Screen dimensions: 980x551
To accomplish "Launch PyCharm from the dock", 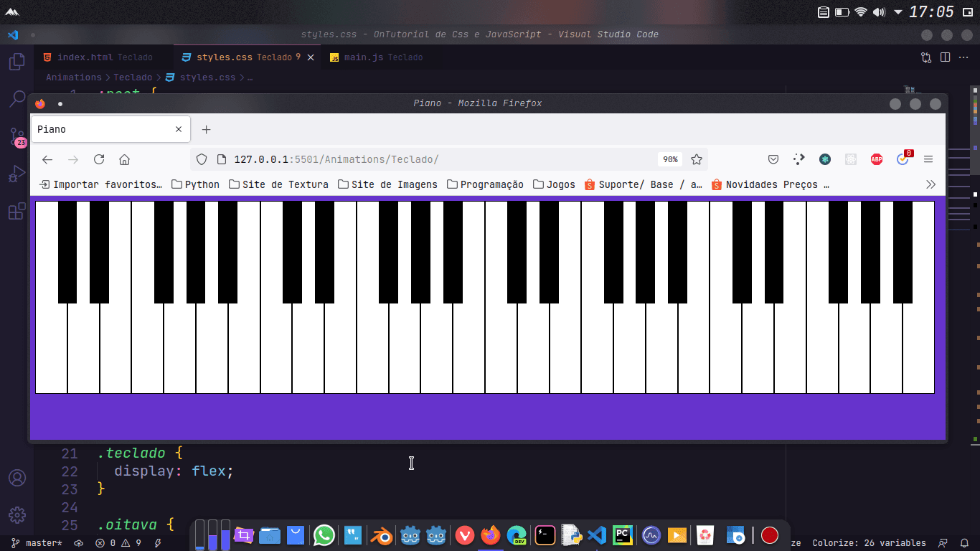I will pos(622,535).
